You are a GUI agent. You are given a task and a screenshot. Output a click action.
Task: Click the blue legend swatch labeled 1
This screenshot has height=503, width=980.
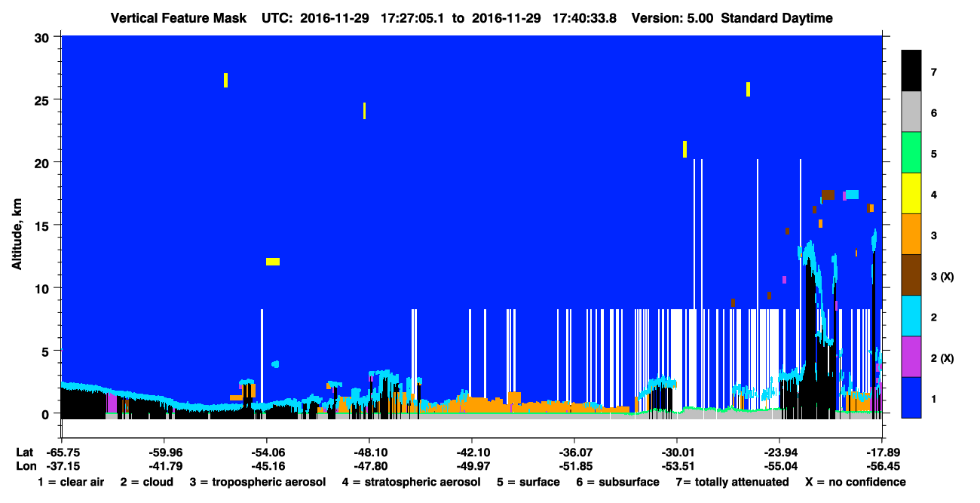[911, 397]
